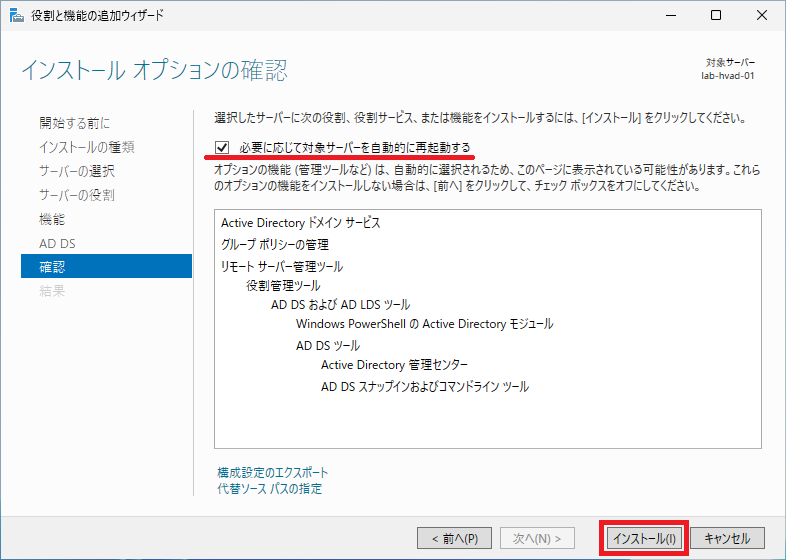Close the wizard window
786x560 pixels.
tap(762, 16)
